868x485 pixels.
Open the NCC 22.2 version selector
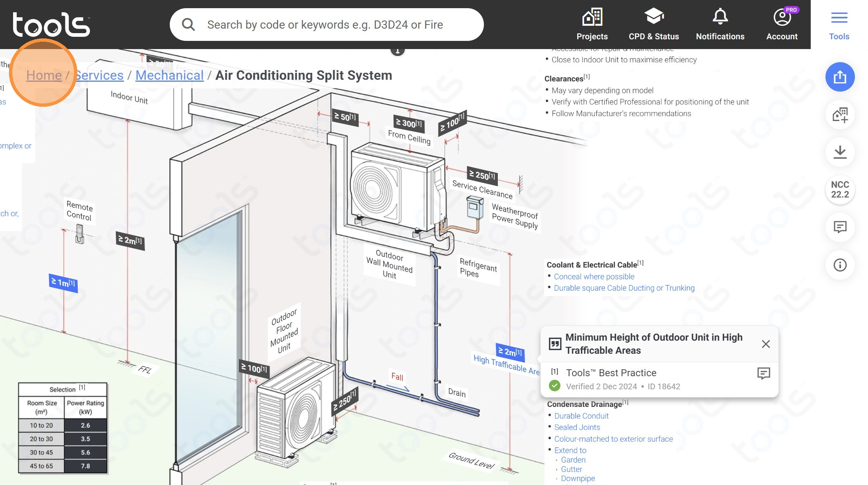(x=840, y=190)
